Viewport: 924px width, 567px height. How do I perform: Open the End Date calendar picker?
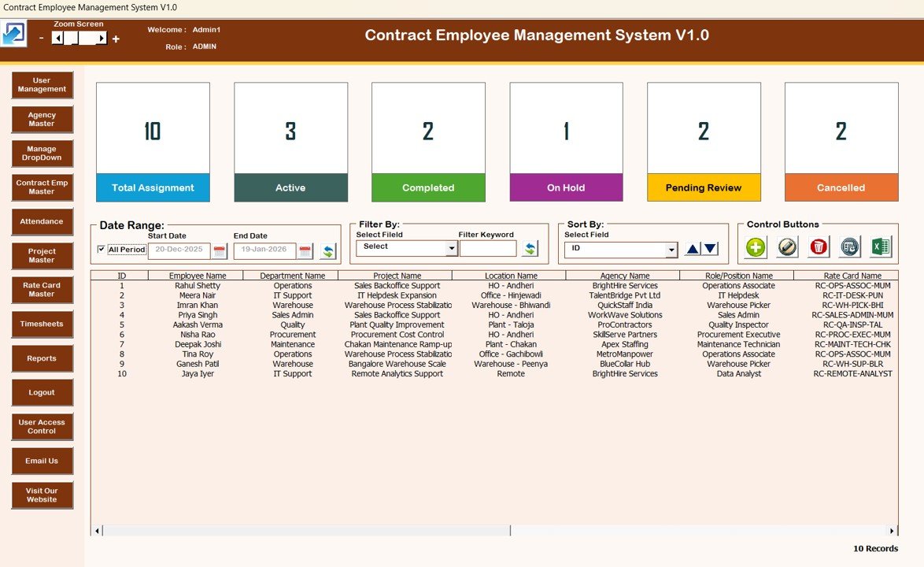(x=305, y=251)
